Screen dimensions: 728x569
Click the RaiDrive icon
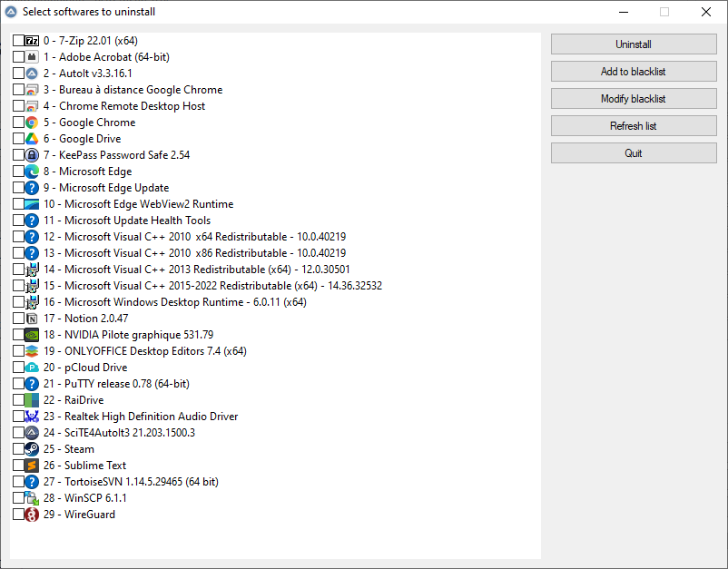point(32,400)
